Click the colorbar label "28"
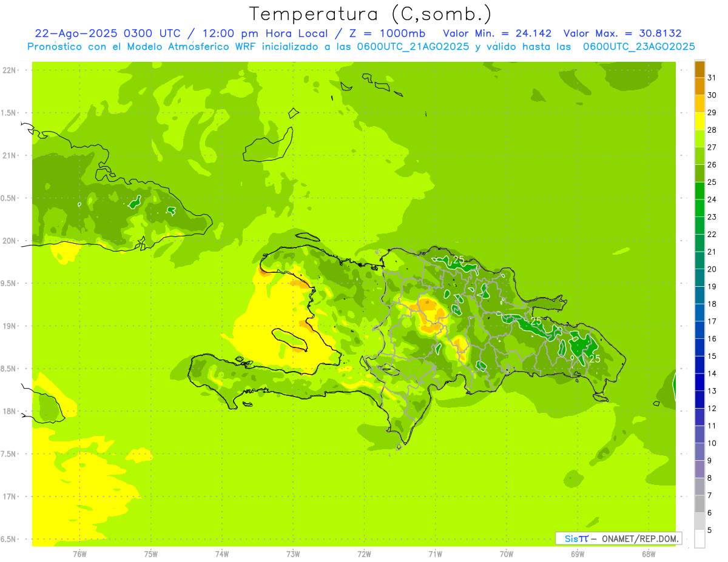Screen dimensions: 728x562 point(712,130)
